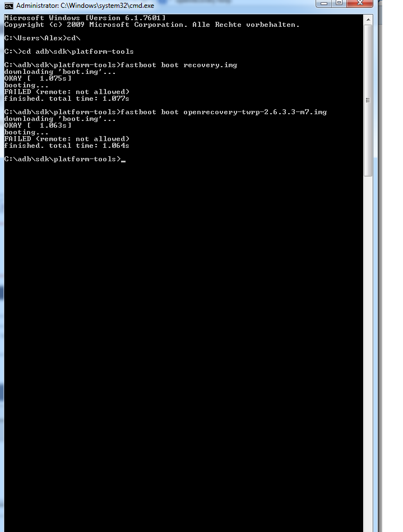Click the Microsoft Windows Version 6.1.7601 line
This screenshot has width=403, height=532.
click(x=85, y=18)
